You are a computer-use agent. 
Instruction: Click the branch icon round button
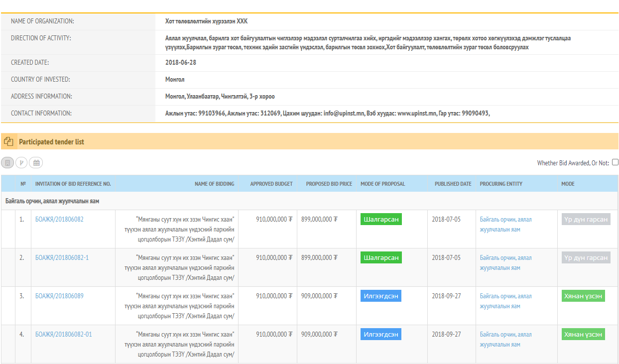point(21,162)
